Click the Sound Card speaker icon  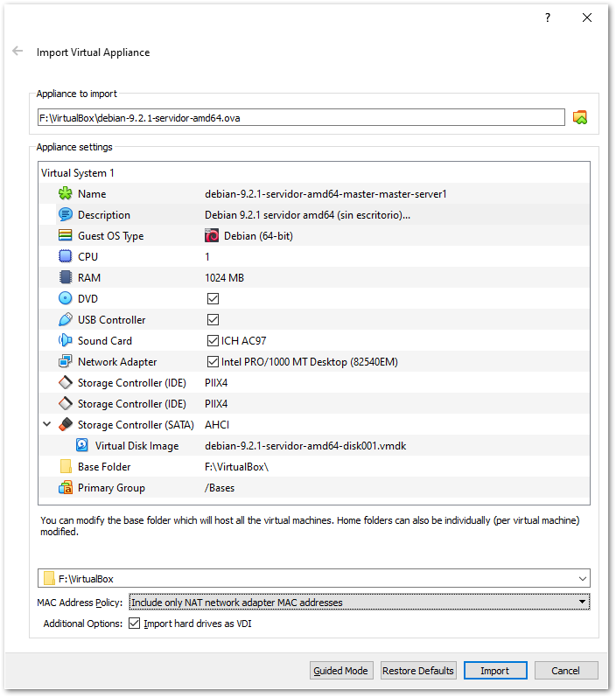(66, 340)
